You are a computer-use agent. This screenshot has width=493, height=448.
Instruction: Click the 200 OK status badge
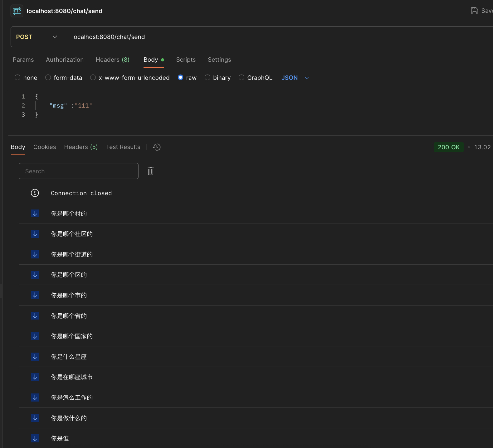[x=448, y=147]
